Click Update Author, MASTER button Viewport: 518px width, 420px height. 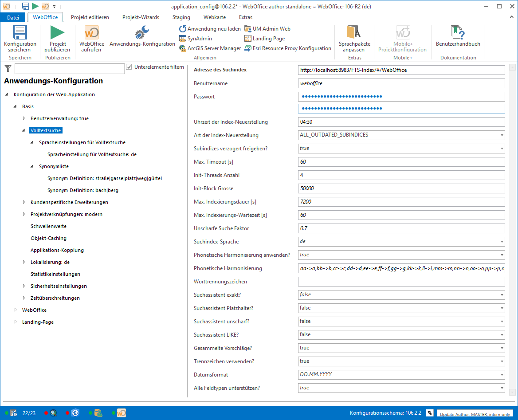coord(475,414)
